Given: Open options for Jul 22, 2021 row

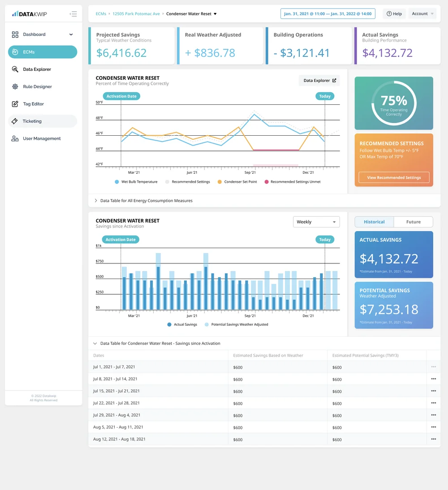Looking at the screenshot, I should point(433,403).
